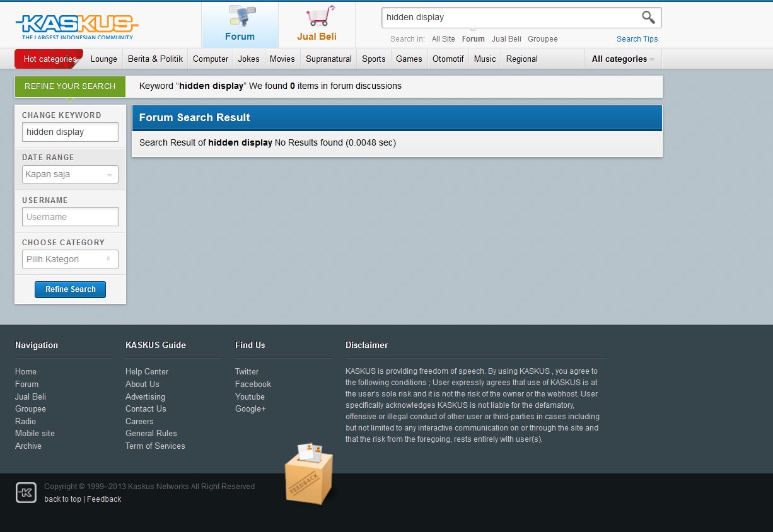
Task: Visit the Youtube link
Action: pos(250,396)
